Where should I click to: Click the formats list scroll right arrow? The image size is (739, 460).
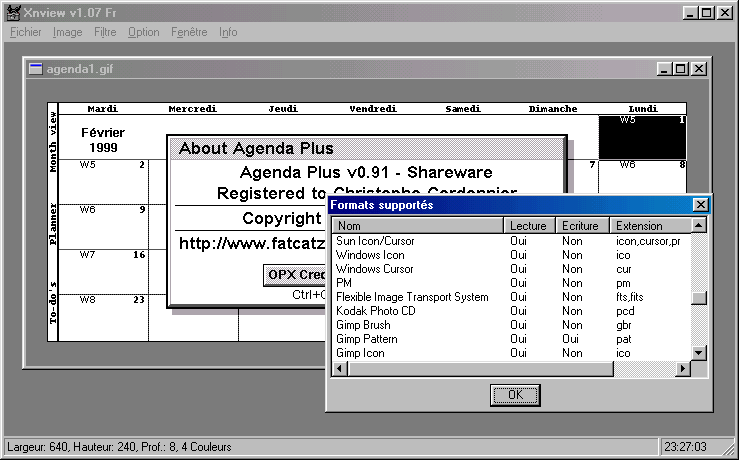[682, 368]
